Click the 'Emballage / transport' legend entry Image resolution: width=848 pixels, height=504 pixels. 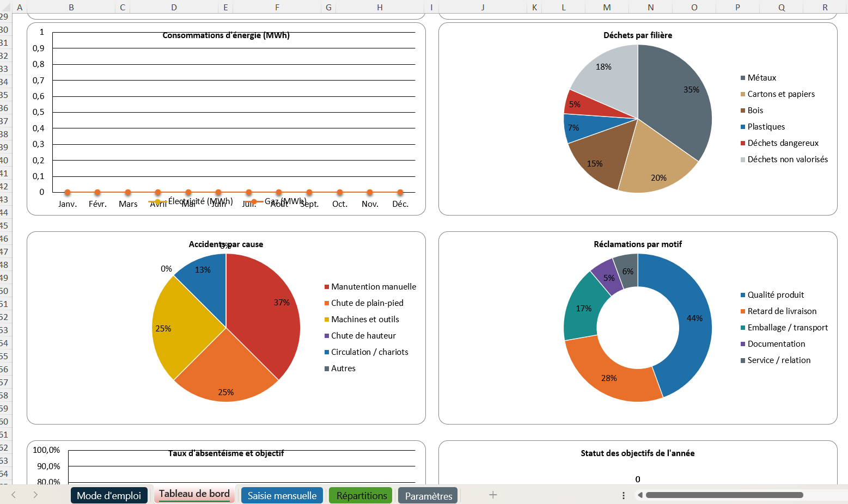tap(788, 328)
